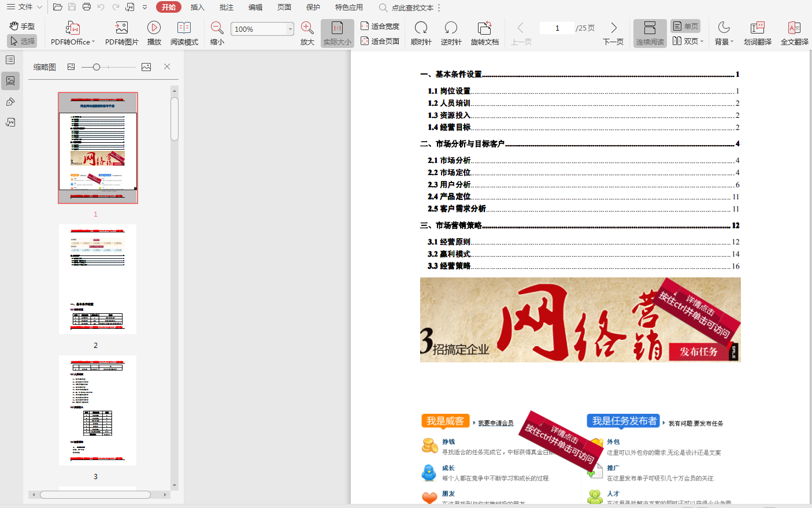Rotate page 逆时针 counterclockwise

(451, 34)
